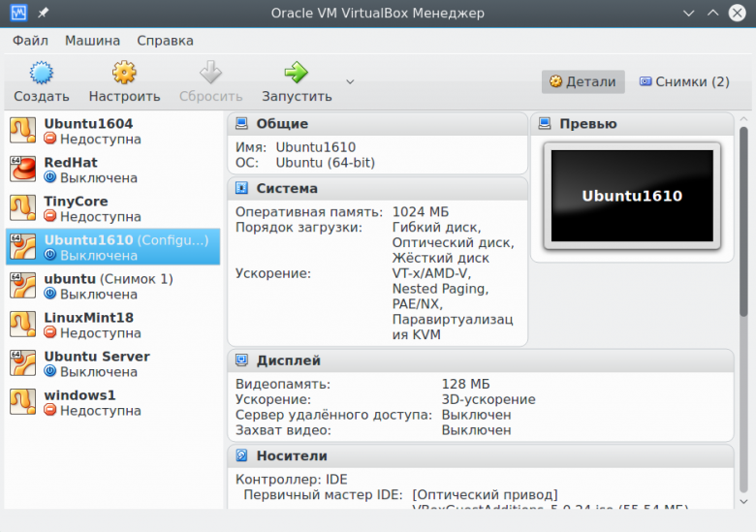
Task: Click Выключена power icon under RedHat
Action: pos(50,177)
